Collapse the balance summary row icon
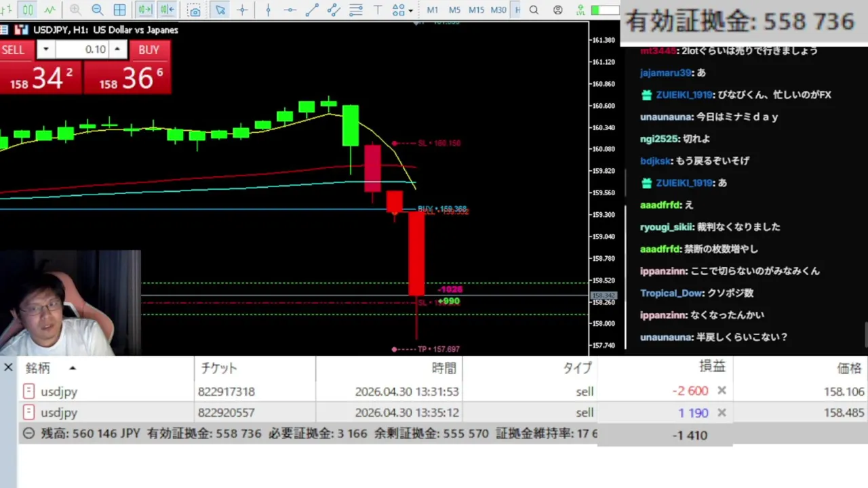 [x=28, y=433]
